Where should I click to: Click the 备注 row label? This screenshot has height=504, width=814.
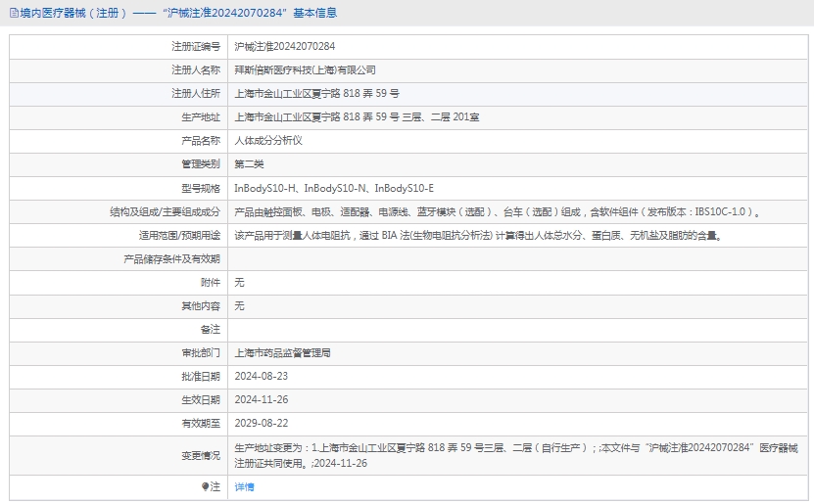pyautogui.click(x=210, y=329)
